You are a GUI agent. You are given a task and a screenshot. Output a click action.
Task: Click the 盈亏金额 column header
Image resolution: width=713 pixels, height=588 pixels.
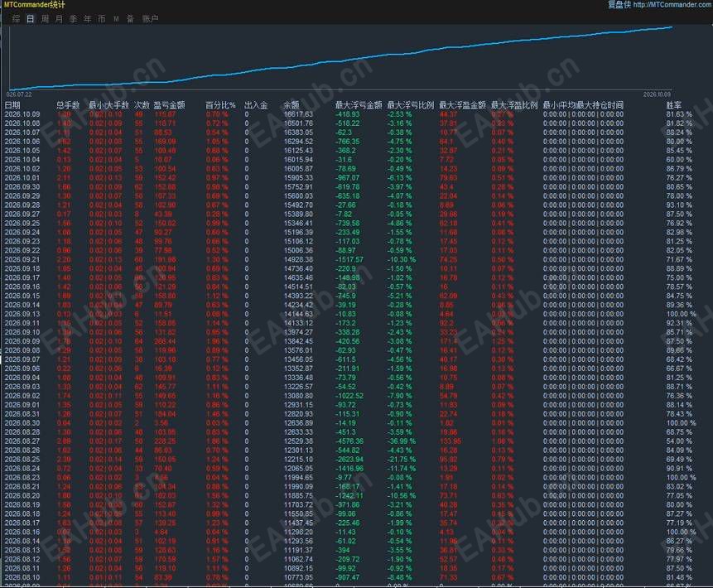pos(169,105)
